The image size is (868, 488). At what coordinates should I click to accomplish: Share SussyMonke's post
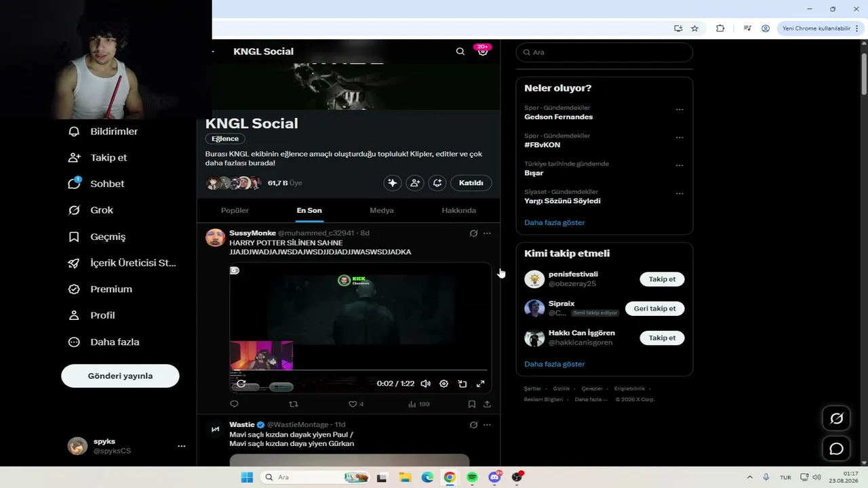tap(487, 404)
